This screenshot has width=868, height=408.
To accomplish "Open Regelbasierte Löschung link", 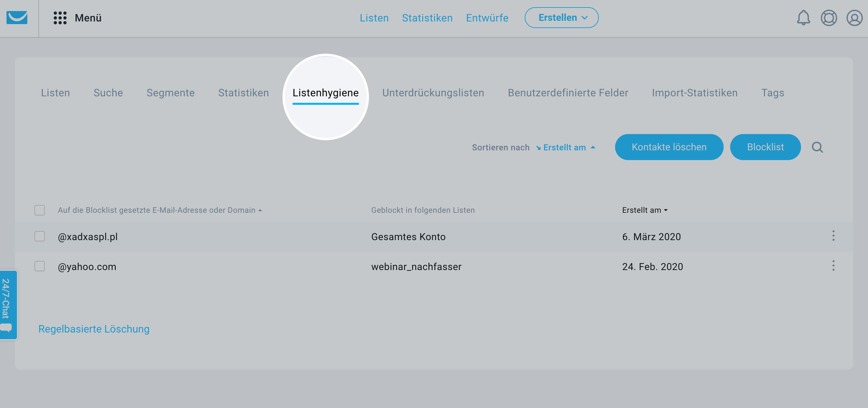I will coord(94,329).
